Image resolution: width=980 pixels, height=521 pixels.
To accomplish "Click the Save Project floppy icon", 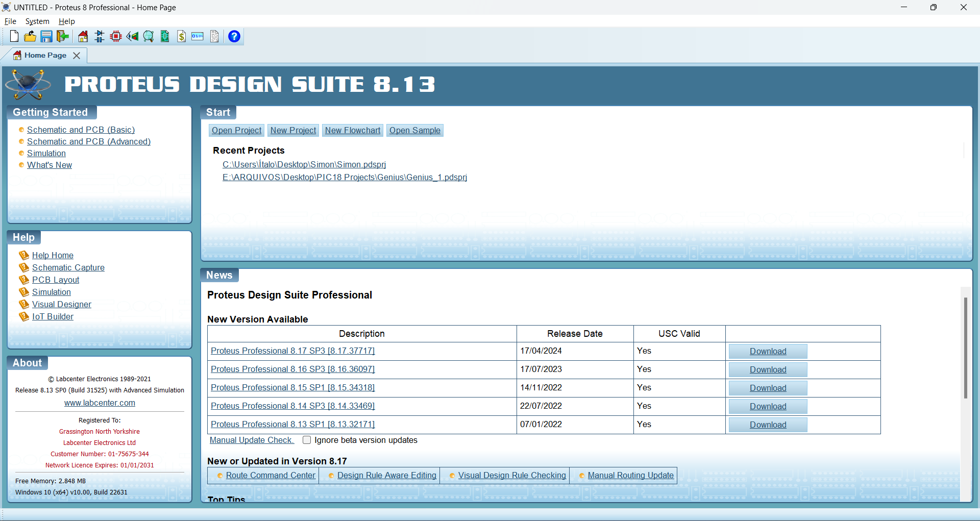I will coord(46,36).
